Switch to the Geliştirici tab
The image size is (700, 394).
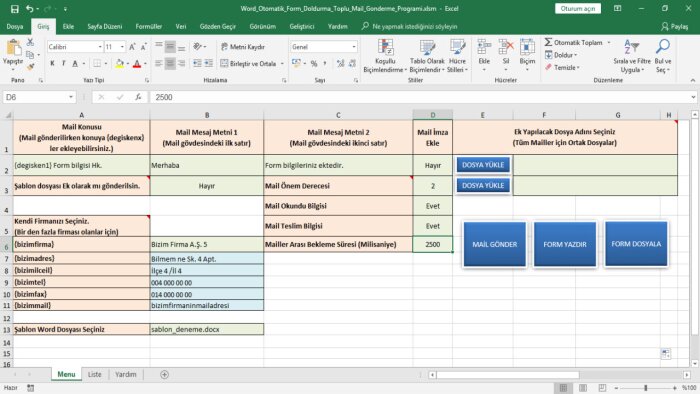tap(302, 27)
